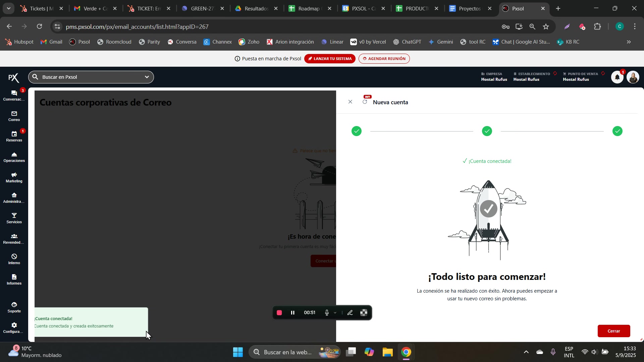Pause the screen recording
Screen dimensions: 644x362
[292, 313]
